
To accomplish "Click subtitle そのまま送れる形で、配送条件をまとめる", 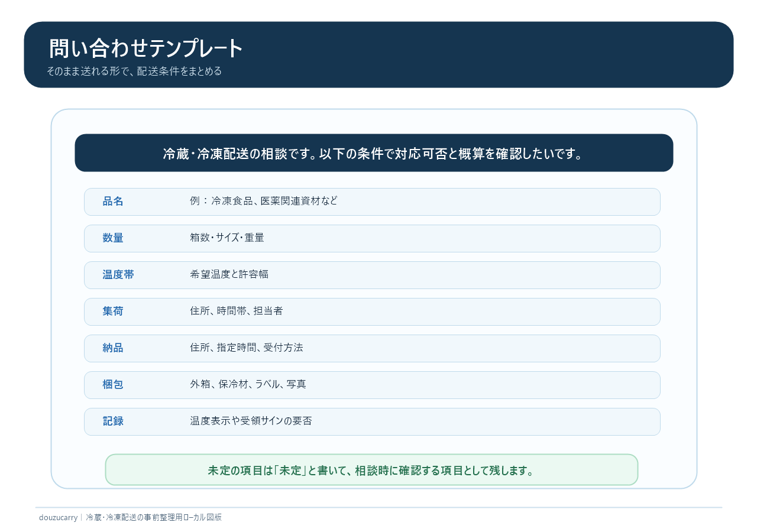I will pos(134,71).
